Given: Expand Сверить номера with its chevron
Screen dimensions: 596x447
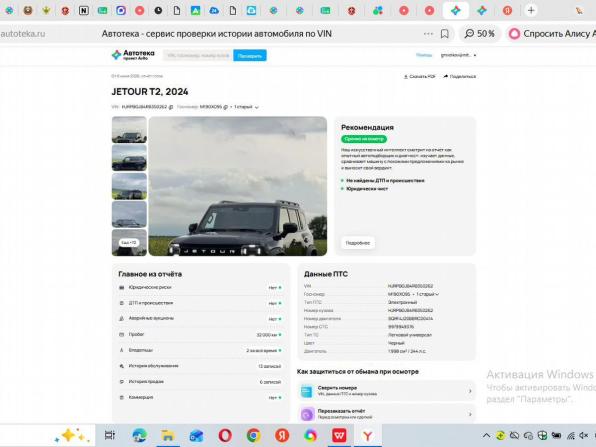Looking at the screenshot, I should [470, 391].
